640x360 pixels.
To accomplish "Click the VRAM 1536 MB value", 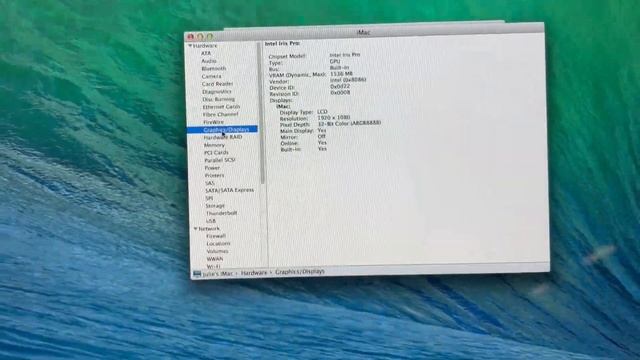I will 341,74.
